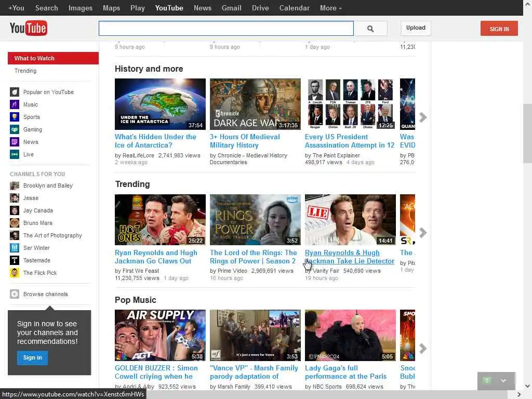Expand the bottom-right widget chevron
The height and width of the screenshot is (399, 532).
pos(503,381)
